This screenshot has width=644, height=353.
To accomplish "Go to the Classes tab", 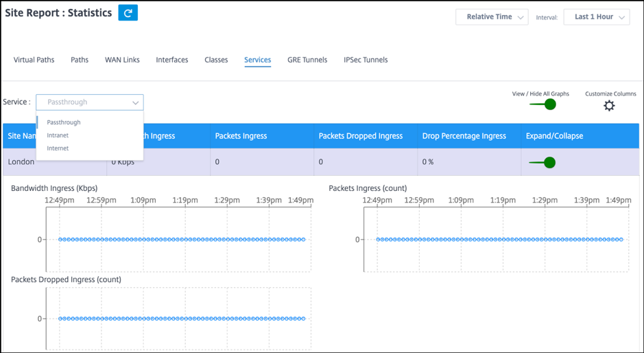I will 216,60.
